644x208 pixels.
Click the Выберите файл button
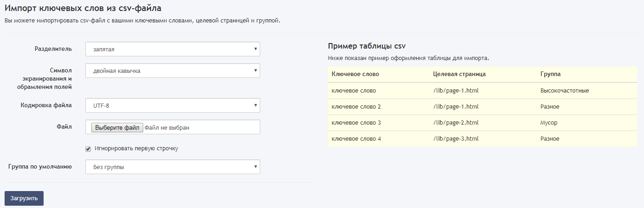pyautogui.click(x=117, y=127)
